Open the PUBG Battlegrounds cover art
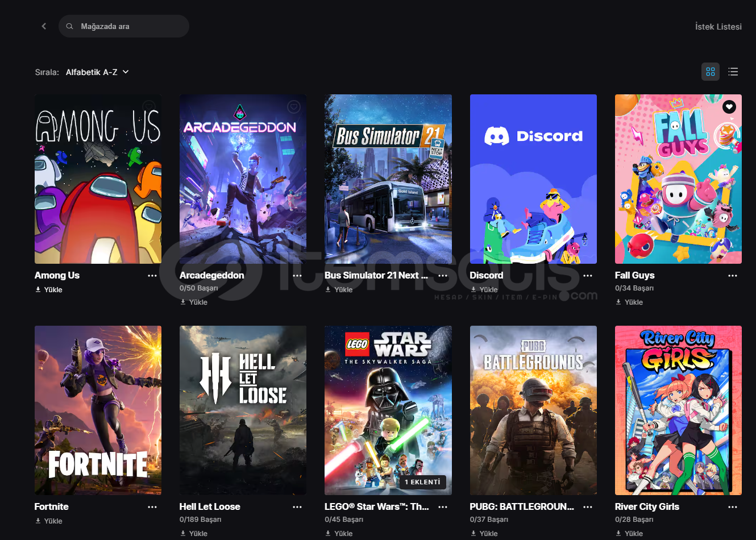This screenshot has width=756, height=540. [x=533, y=410]
